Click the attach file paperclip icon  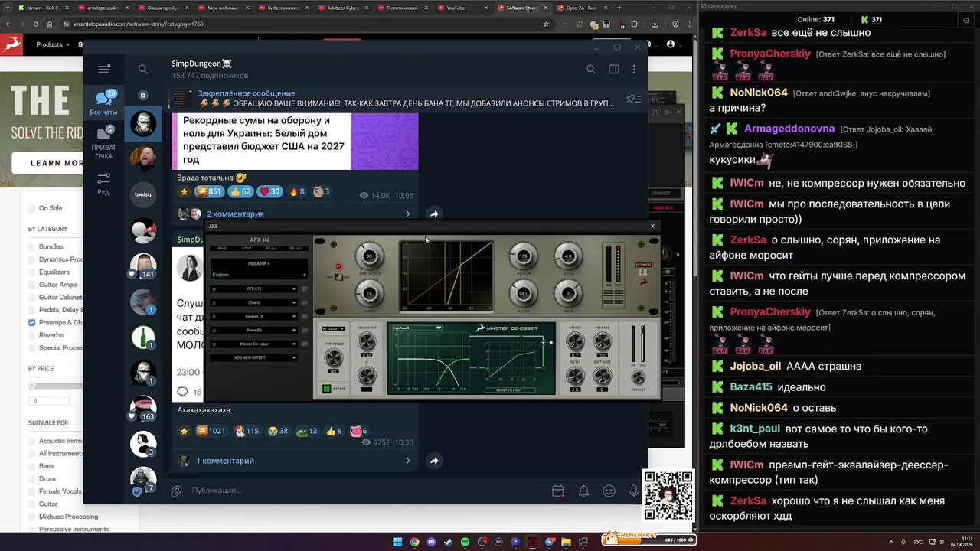pos(176,491)
